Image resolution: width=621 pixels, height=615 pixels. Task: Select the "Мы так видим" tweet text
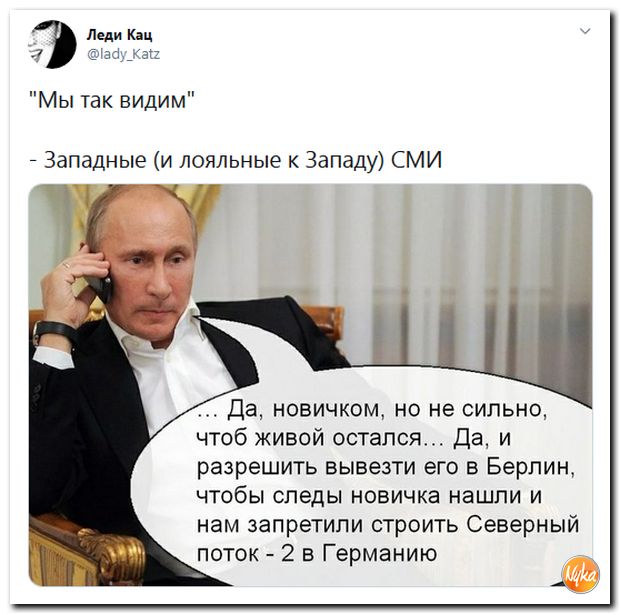click(x=112, y=101)
